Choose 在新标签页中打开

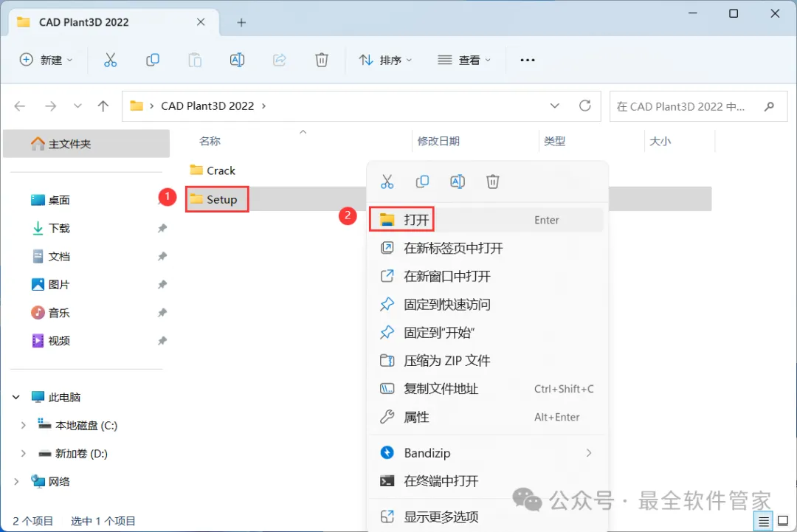click(486, 248)
